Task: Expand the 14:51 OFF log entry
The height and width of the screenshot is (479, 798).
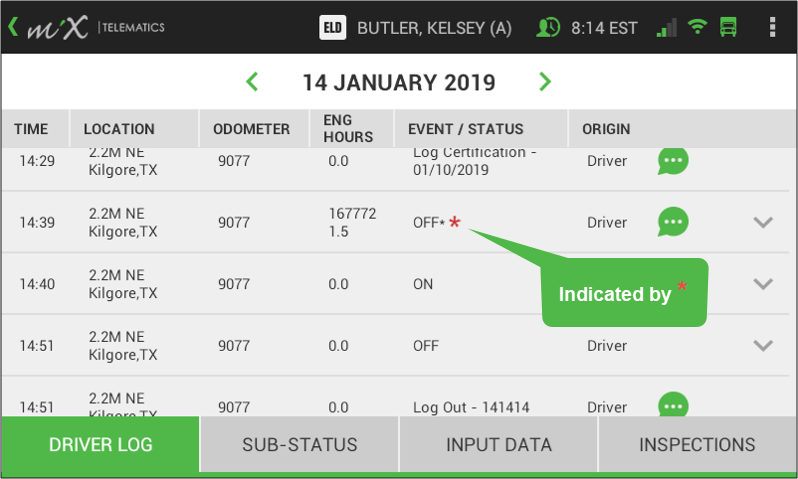Action: point(763,345)
